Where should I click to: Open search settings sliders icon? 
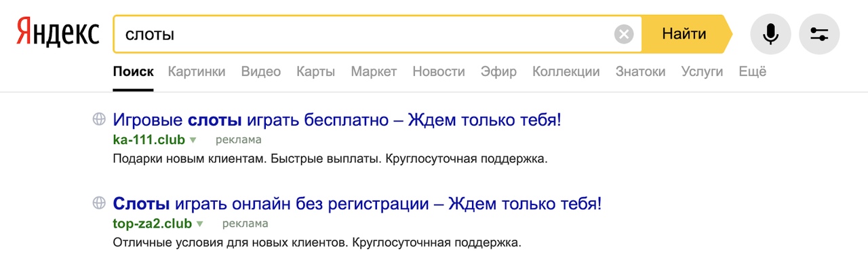[819, 34]
